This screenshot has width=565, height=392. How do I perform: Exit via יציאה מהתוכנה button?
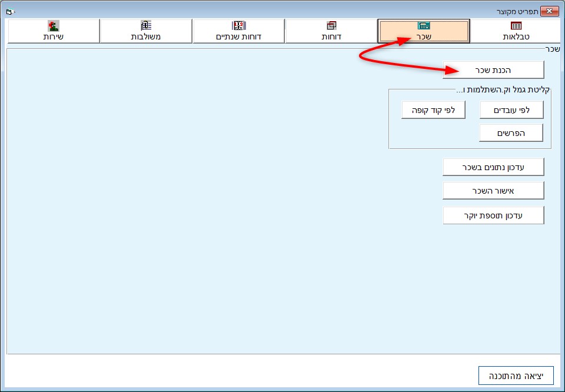pyautogui.click(x=516, y=376)
